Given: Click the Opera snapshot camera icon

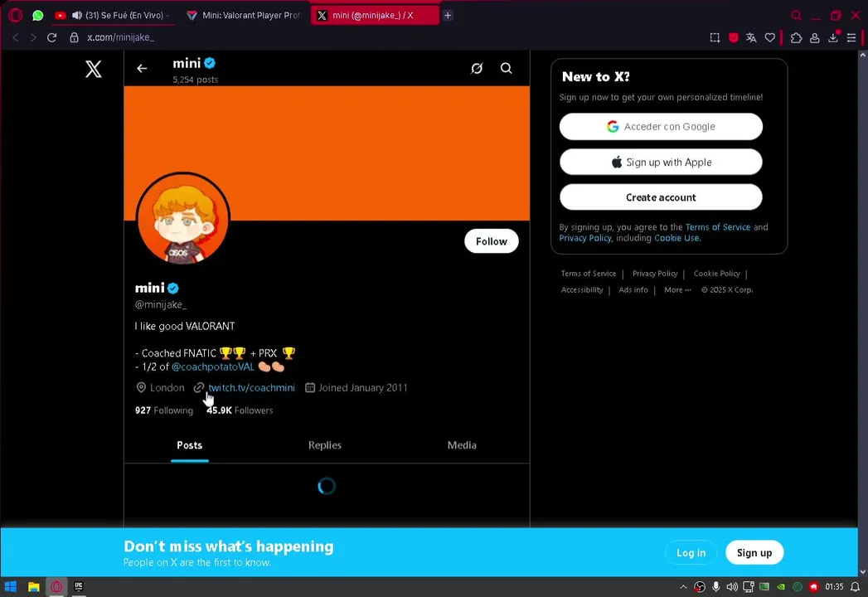Looking at the screenshot, I should coord(715,37).
